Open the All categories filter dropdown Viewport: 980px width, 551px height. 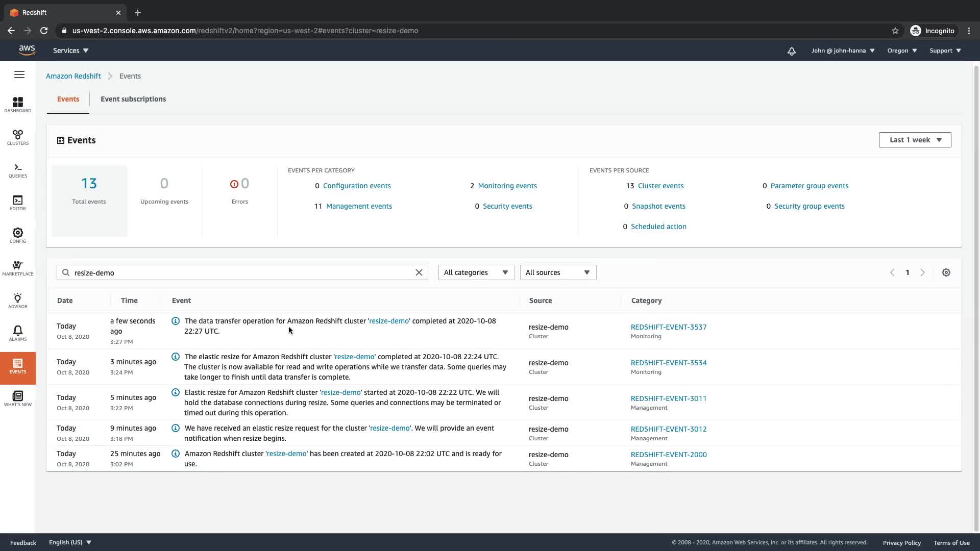tap(476, 272)
